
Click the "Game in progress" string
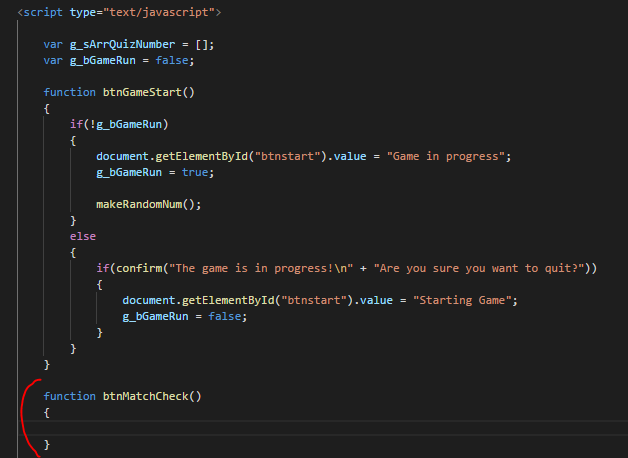click(445, 157)
